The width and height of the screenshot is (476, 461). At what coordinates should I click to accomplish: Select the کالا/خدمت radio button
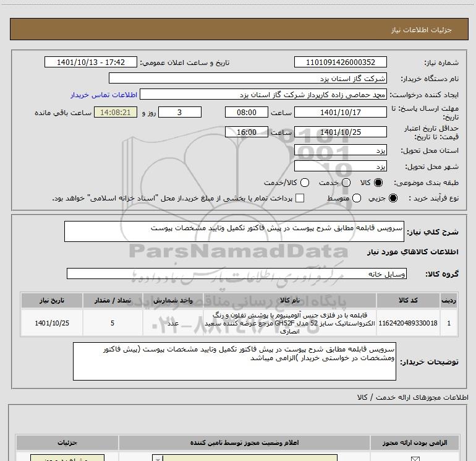pyautogui.click(x=305, y=183)
